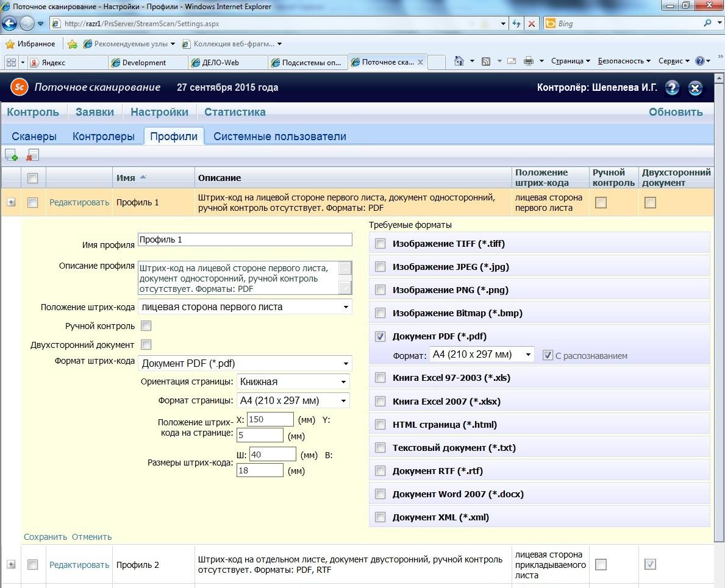Open the Формат штрих-кода dropdown
Image resolution: width=725 pixels, height=588 pixels.
click(x=245, y=364)
